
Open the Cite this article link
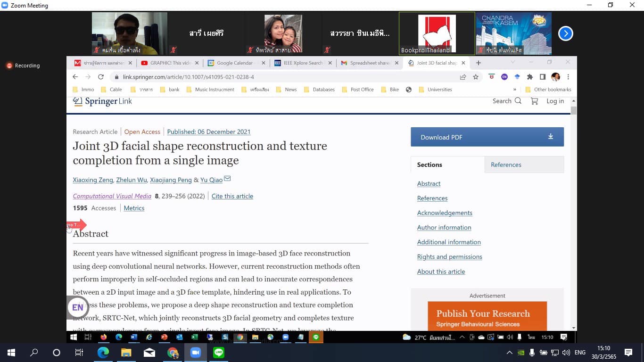pos(232,196)
